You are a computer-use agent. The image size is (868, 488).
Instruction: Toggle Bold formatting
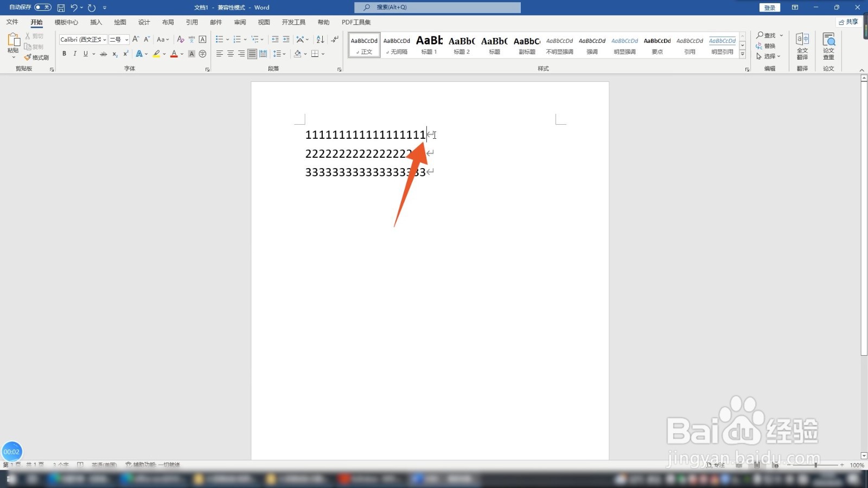[64, 54]
